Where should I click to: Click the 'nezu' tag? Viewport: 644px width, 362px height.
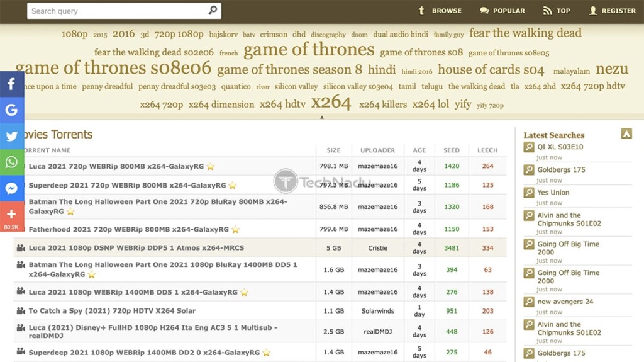612,69
